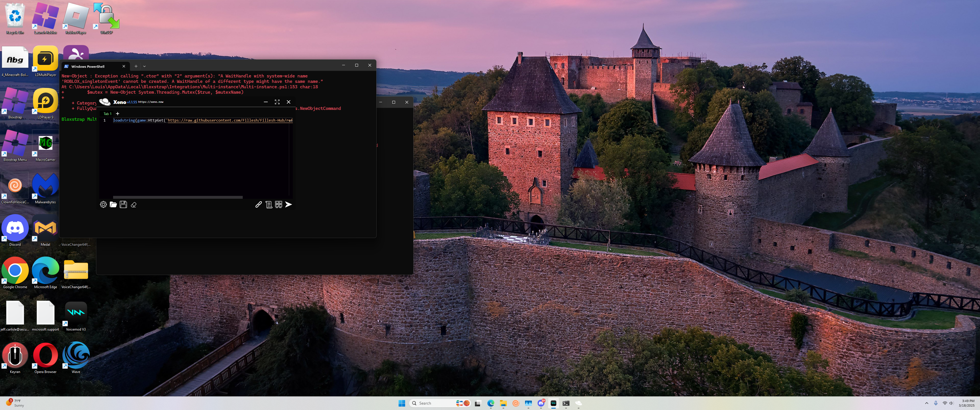Open Discord from the taskbar
Viewport: 980px width, 410px height.
point(541,403)
